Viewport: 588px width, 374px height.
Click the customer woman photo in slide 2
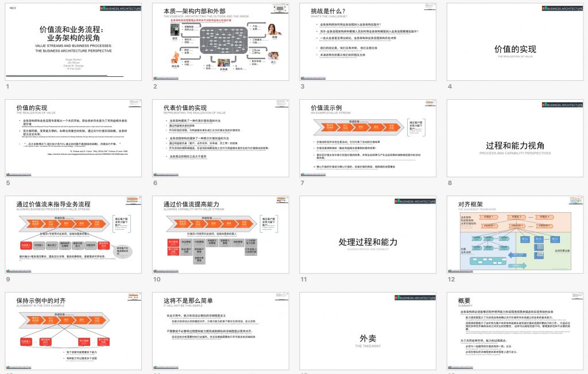(272, 29)
